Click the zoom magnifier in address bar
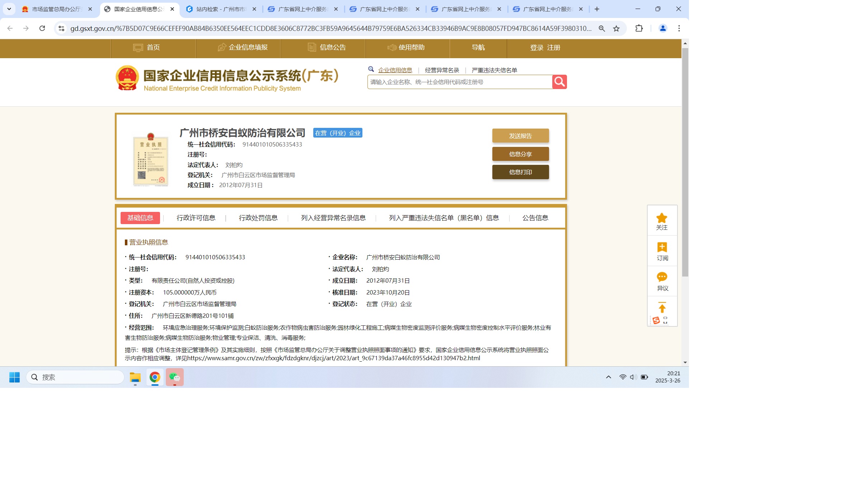Screen dimensions: 868x478 click(601, 28)
